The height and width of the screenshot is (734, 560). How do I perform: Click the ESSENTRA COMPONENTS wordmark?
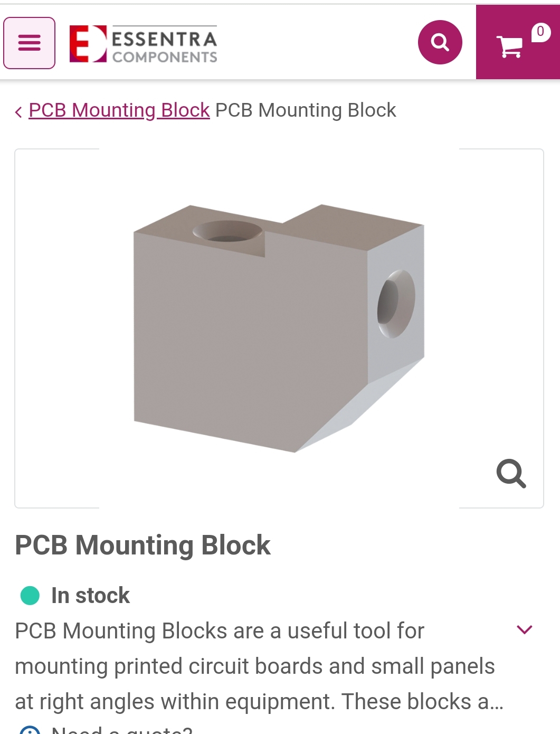[x=164, y=45]
